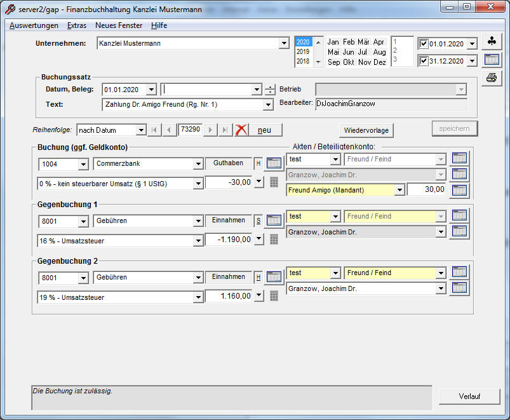Open account table icon next to Einnahmen in Gegenbuchung 1
The height and width of the screenshot is (420, 510).
click(x=274, y=220)
